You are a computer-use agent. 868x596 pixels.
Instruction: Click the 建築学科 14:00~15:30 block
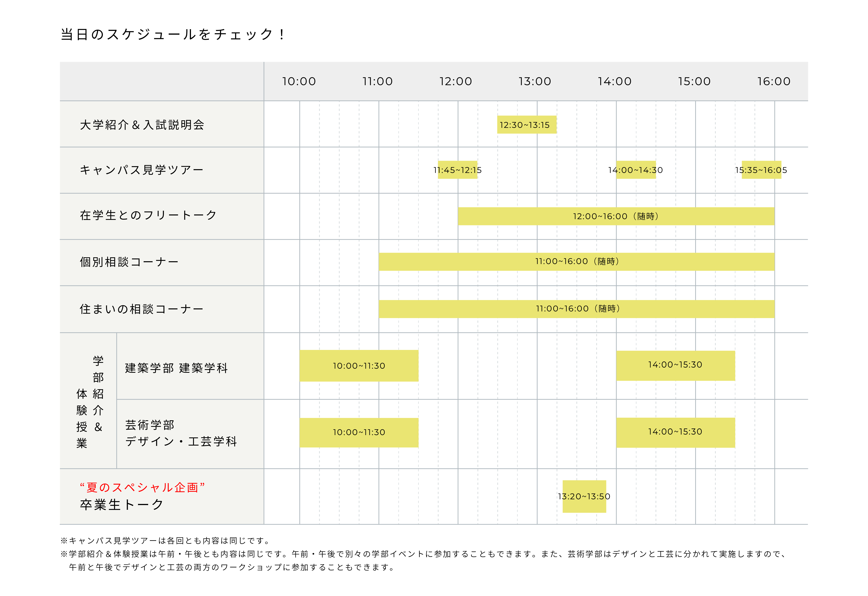pos(676,366)
